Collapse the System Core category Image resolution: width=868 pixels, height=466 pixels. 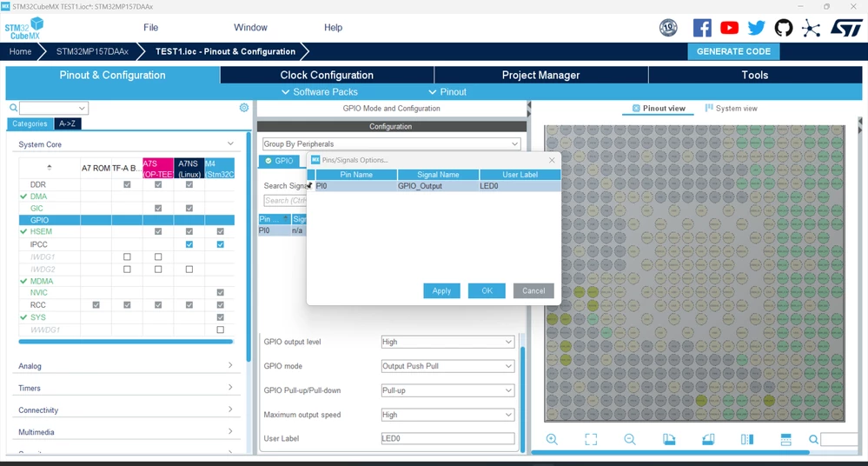(x=230, y=143)
